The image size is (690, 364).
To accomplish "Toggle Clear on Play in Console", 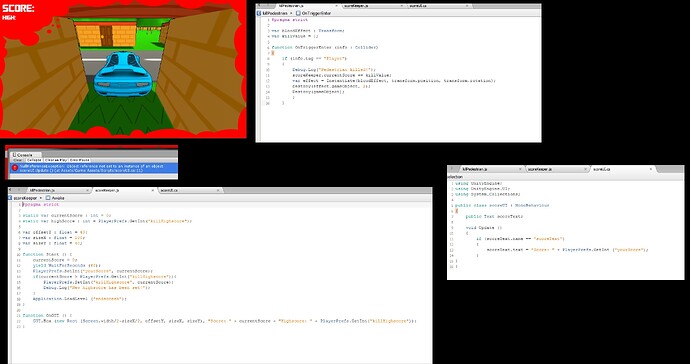I will click(x=55, y=160).
